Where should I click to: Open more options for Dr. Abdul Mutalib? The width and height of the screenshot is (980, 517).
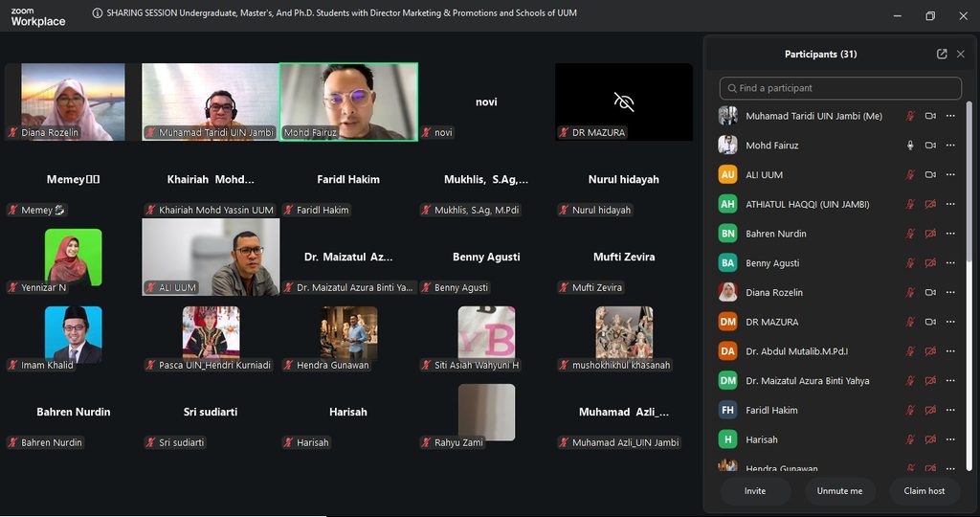[x=950, y=351]
